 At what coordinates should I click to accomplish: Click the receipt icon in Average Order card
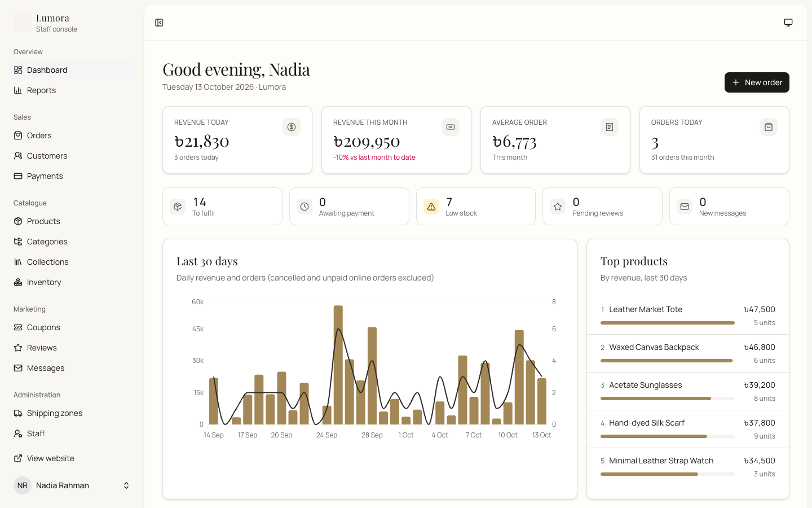(610, 127)
